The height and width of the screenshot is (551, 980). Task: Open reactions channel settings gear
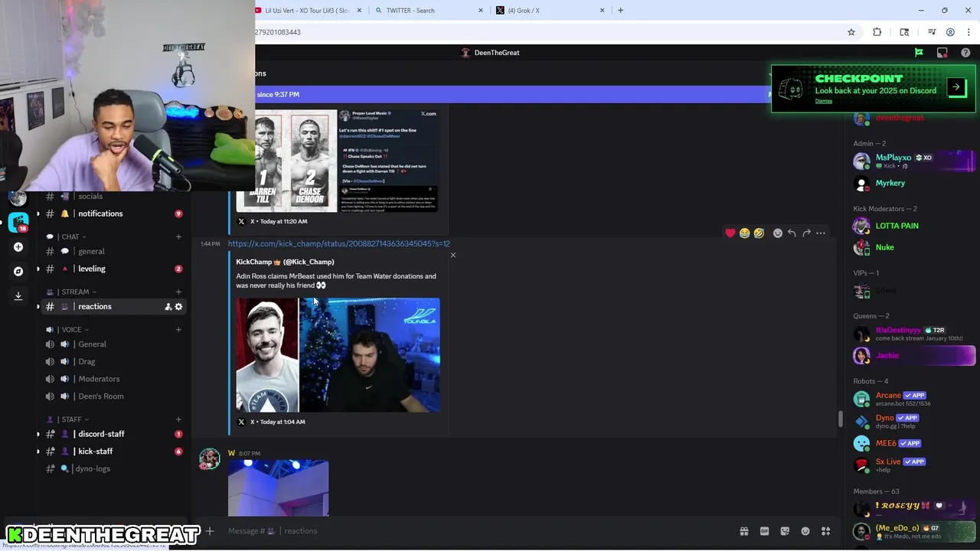pyautogui.click(x=179, y=307)
